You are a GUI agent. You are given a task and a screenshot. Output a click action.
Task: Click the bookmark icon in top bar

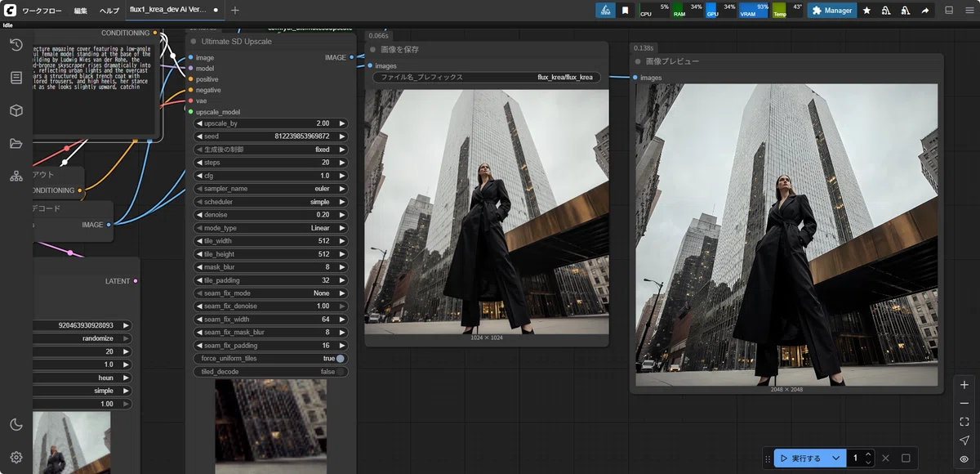(625, 11)
